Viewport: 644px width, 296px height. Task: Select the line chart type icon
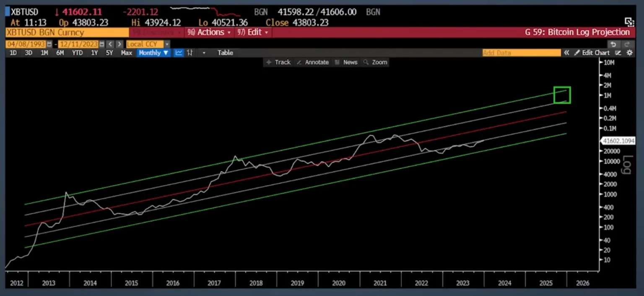(x=179, y=53)
